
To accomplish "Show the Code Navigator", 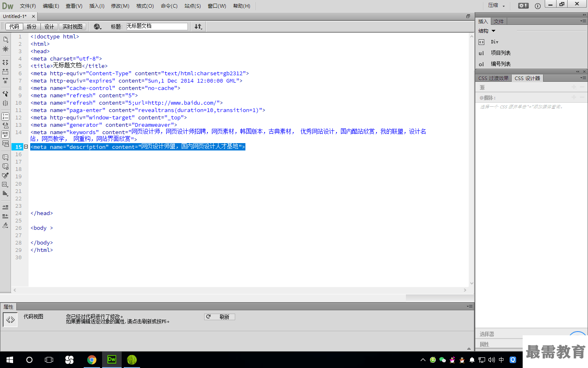I will [5, 49].
